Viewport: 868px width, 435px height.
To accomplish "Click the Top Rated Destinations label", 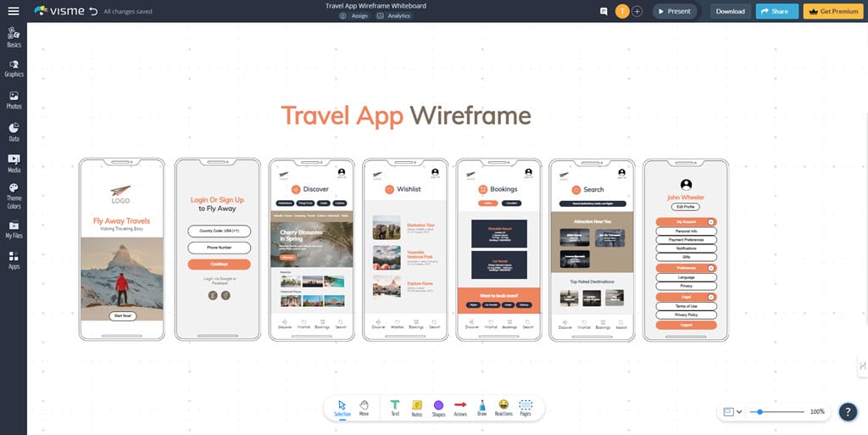I will point(592,282).
